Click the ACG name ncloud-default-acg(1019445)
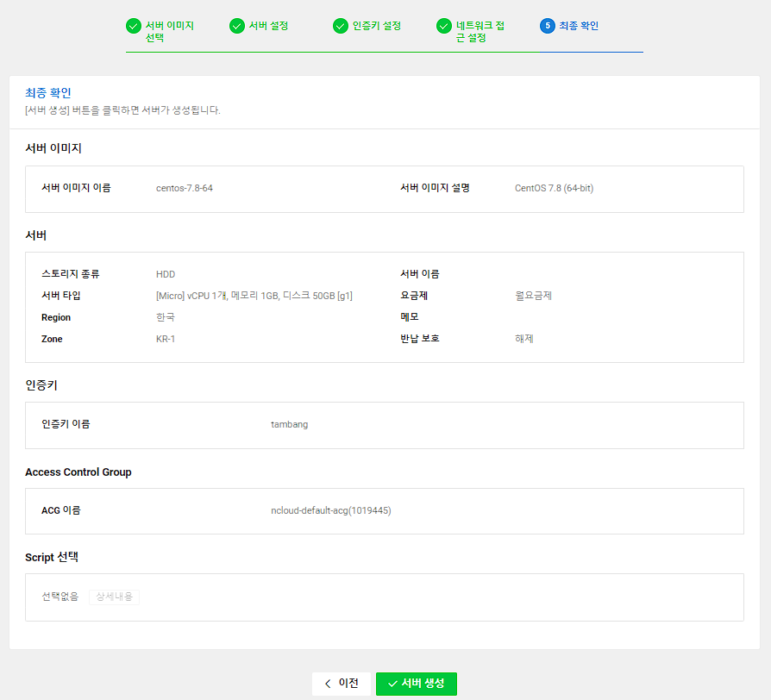The height and width of the screenshot is (700, 771). click(331, 510)
